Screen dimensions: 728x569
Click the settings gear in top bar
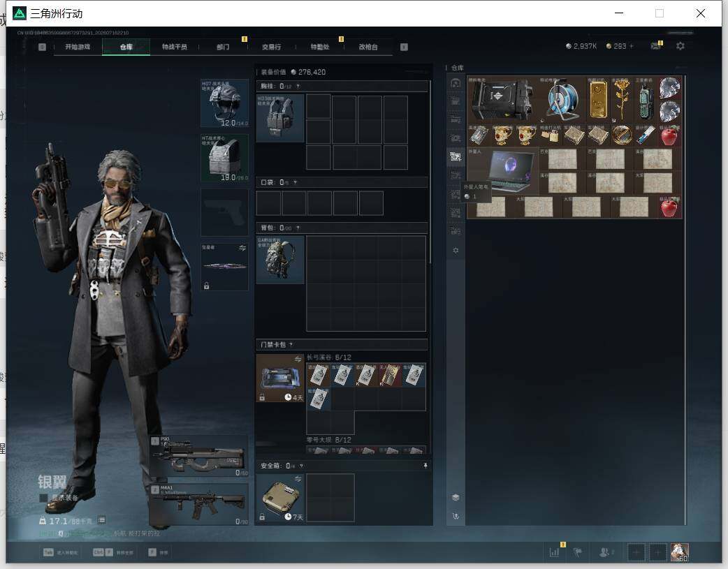point(680,46)
